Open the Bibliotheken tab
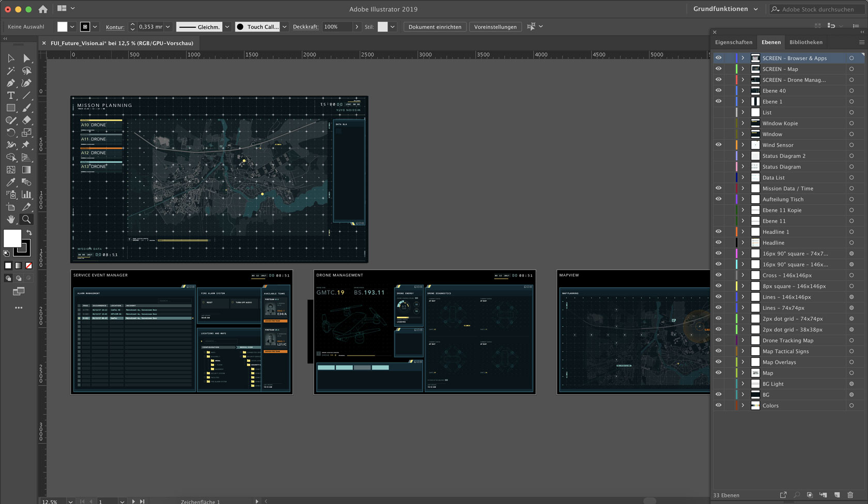 pyautogui.click(x=805, y=42)
